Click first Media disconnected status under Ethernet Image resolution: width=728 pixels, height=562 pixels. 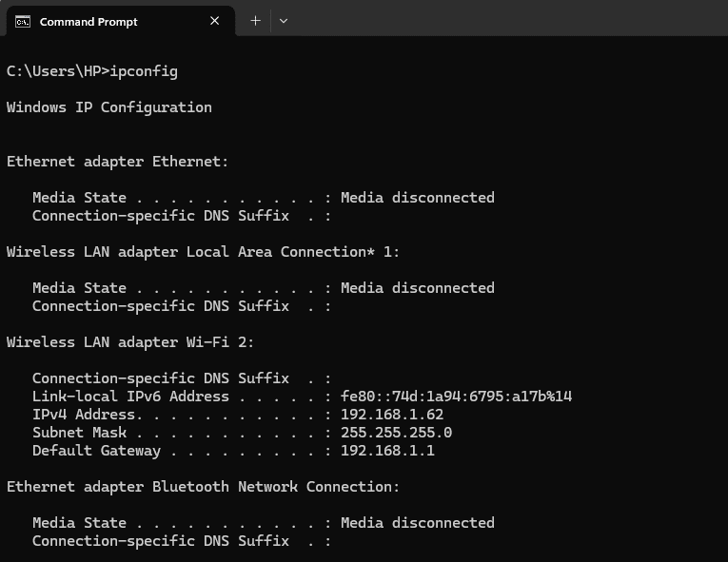tap(418, 198)
